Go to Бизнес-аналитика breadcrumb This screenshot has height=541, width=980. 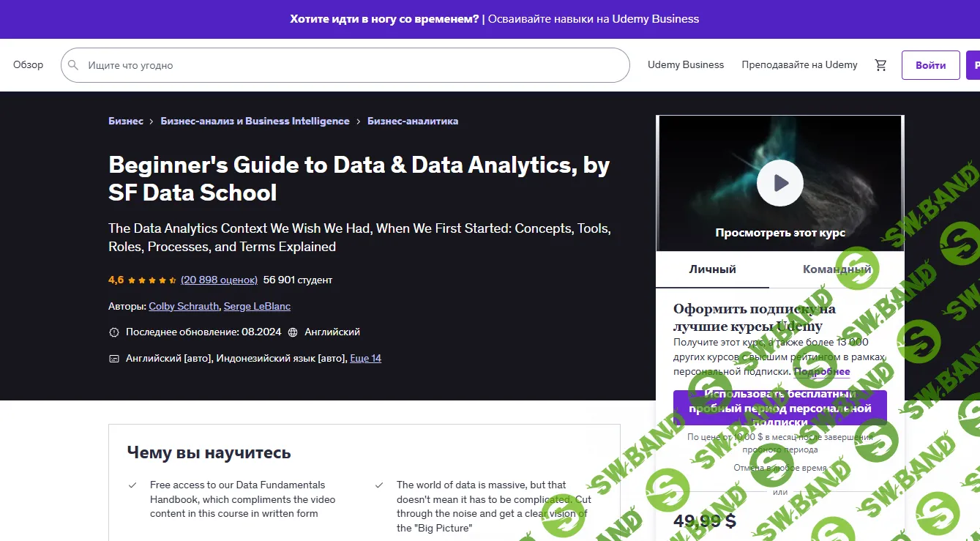[413, 122]
